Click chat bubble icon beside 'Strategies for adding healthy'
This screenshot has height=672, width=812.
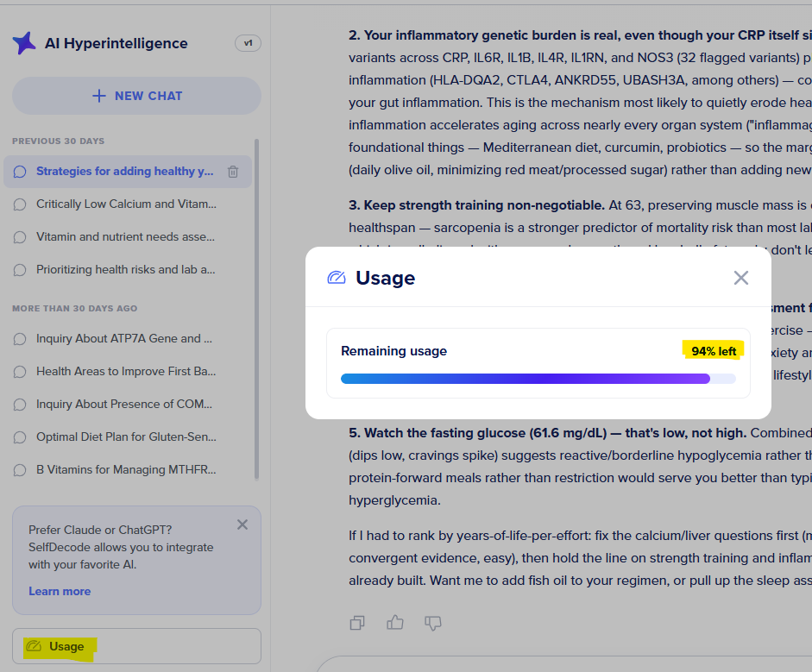tap(20, 172)
